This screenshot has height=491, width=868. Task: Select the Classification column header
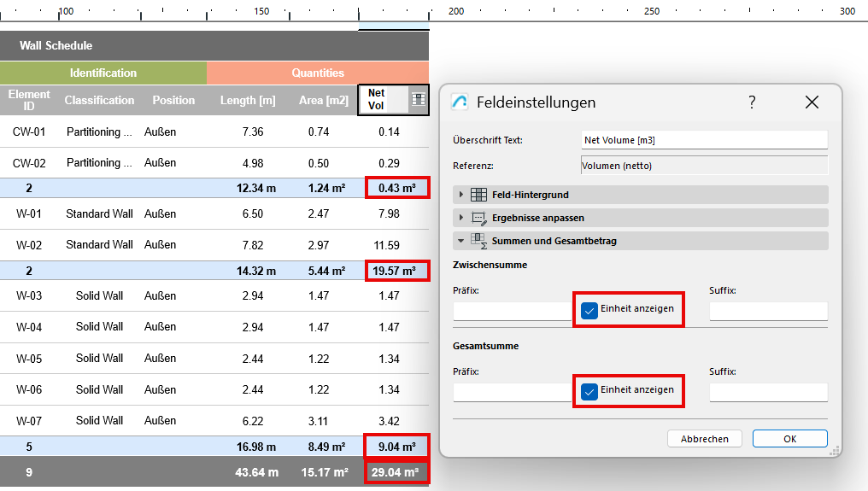pos(99,100)
